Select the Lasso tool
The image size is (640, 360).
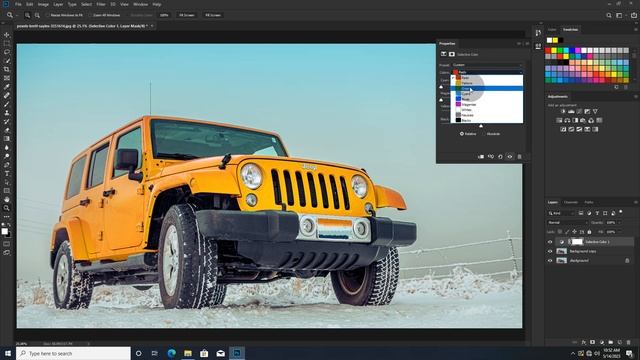(7, 52)
